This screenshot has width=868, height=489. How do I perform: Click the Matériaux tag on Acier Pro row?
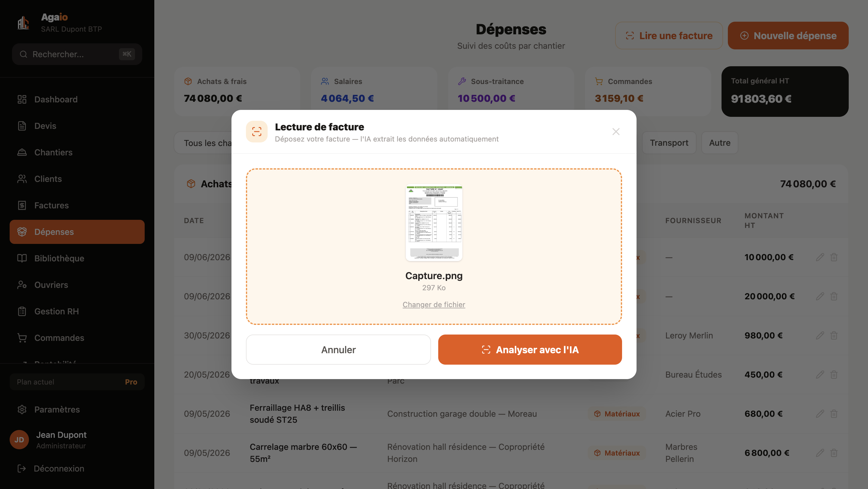pyautogui.click(x=617, y=414)
